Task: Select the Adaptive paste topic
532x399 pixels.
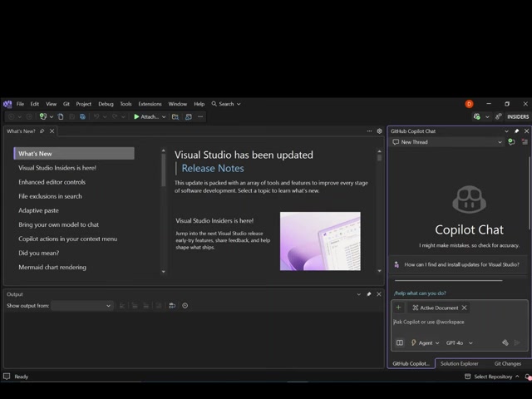Action: 39,210
